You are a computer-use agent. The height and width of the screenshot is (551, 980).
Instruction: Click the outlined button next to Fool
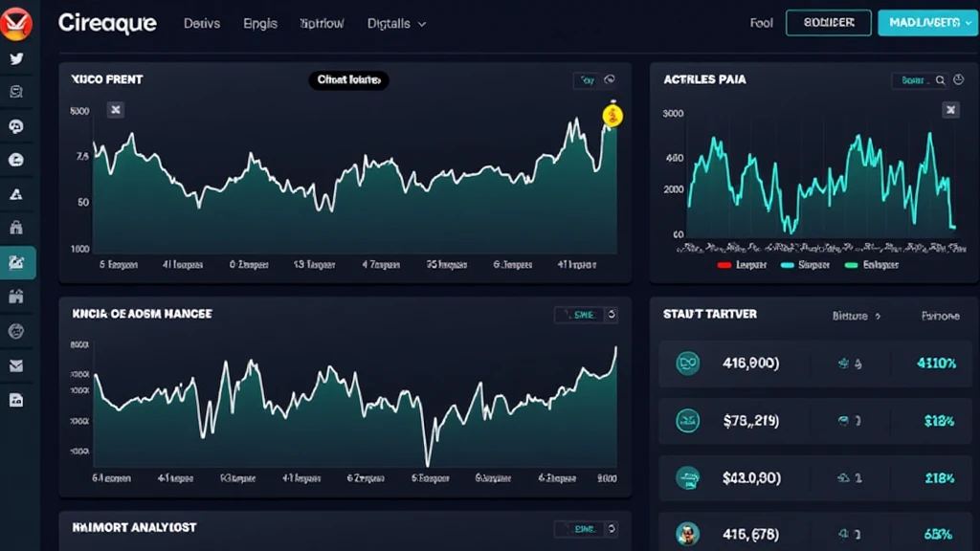tap(828, 23)
